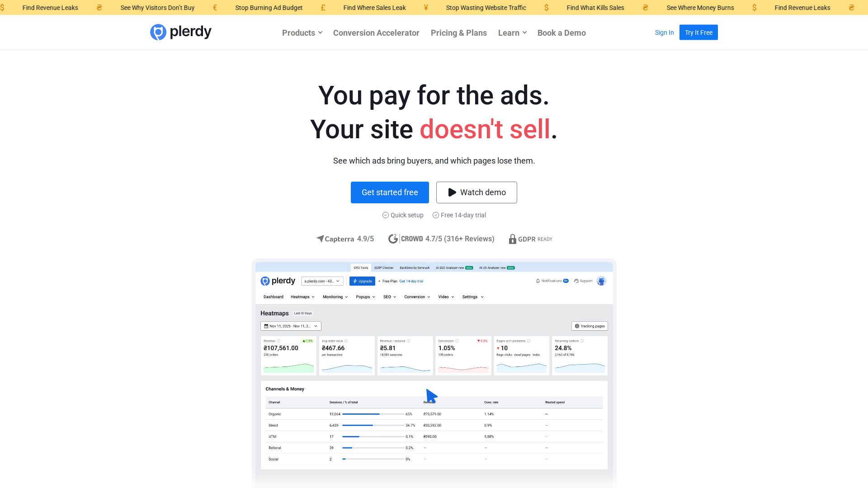Expand the Learn menu in top navigation
Viewport: 868px width, 488px height.
512,33
